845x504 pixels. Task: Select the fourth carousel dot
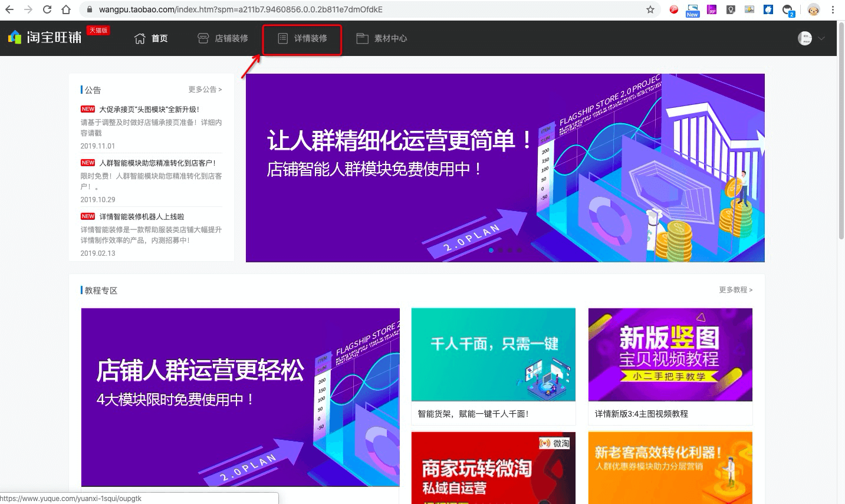coord(520,251)
